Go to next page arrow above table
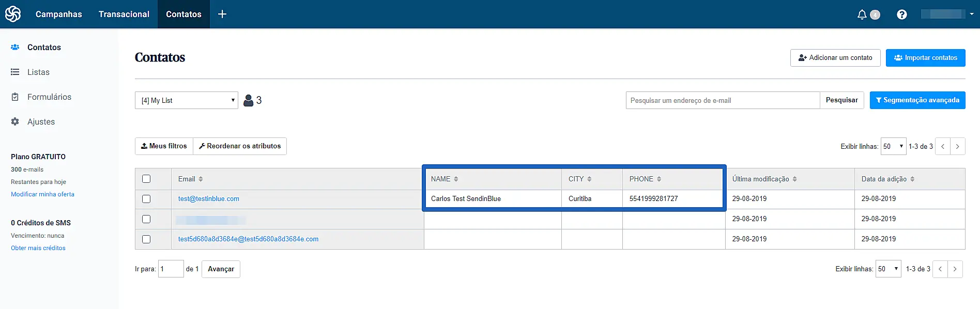 (957, 147)
